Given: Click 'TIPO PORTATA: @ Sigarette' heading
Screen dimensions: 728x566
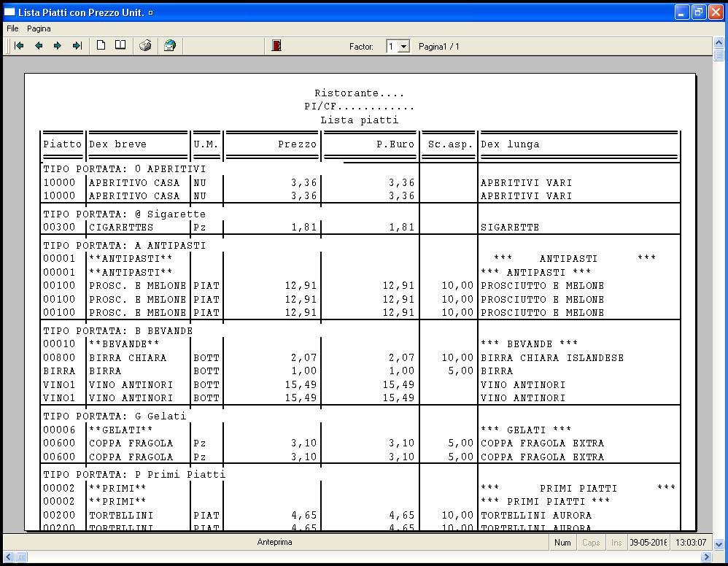Looking at the screenshot, I should click(125, 214).
